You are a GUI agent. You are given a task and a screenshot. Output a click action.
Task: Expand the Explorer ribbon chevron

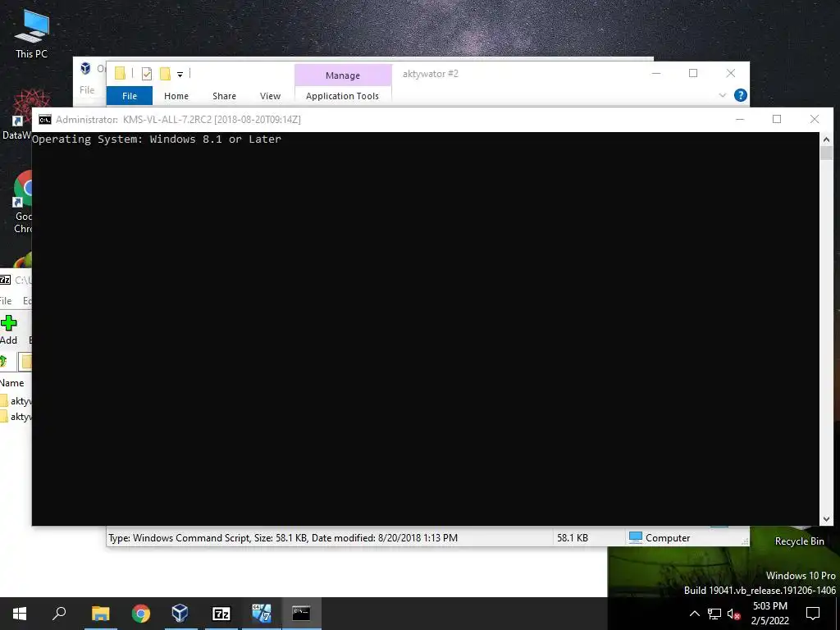722,95
